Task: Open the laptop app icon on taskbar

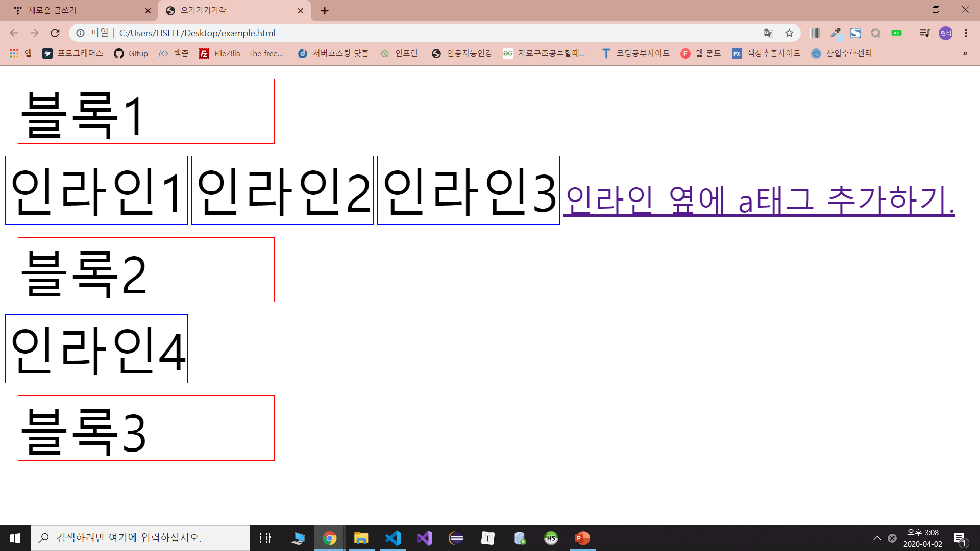Action: click(x=298, y=538)
